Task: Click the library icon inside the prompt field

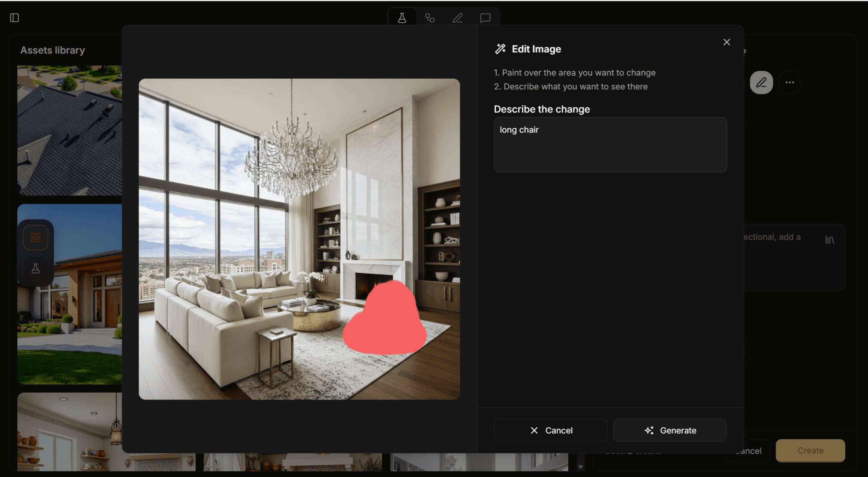Action: click(x=829, y=240)
